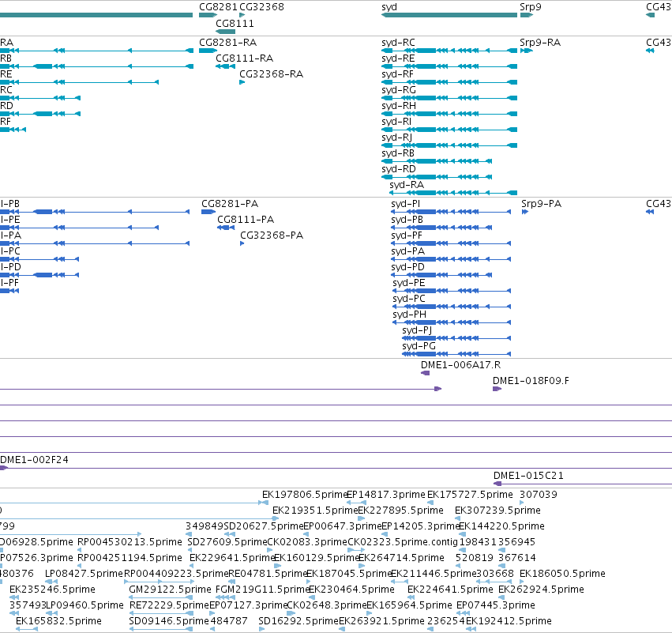Image resolution: width=672 pixels, height=633 pixels.
Task: Open transcript CG8111-RA
Action: pyautogui.click(x=244, y=58)
